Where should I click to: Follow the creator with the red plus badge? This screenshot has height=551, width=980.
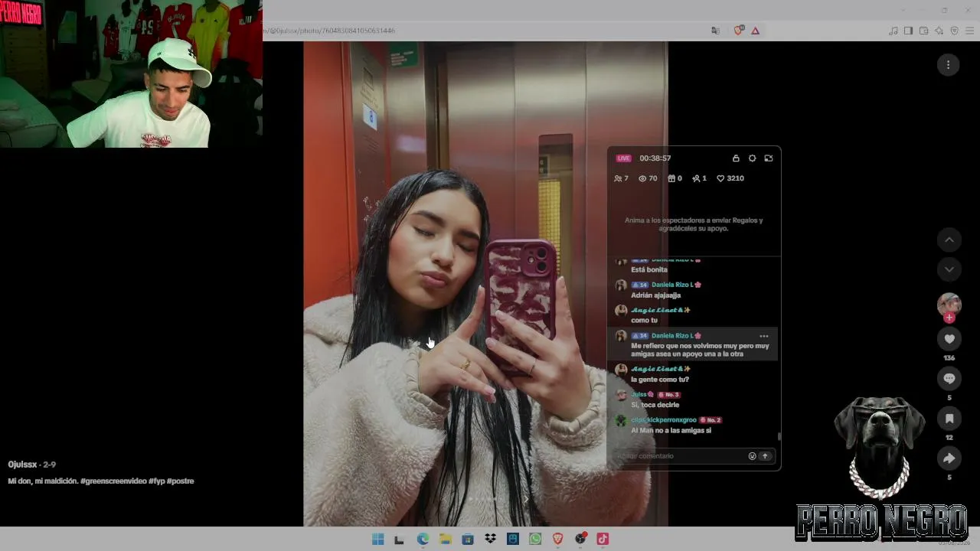949,318
